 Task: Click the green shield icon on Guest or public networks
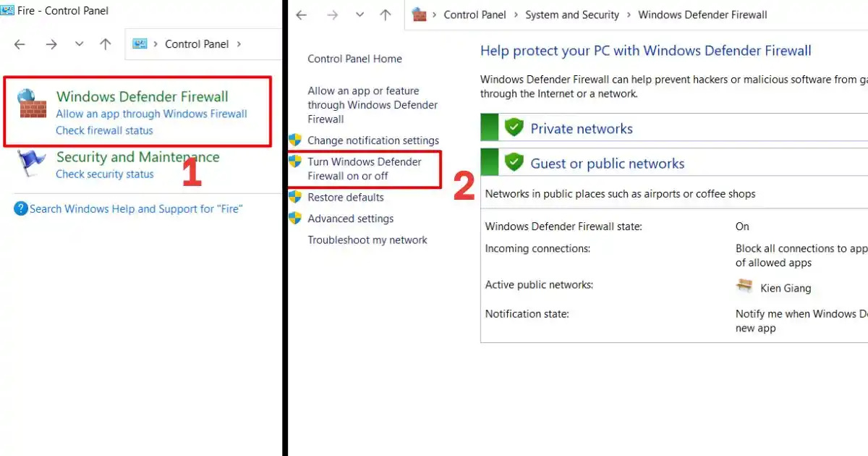514,162
